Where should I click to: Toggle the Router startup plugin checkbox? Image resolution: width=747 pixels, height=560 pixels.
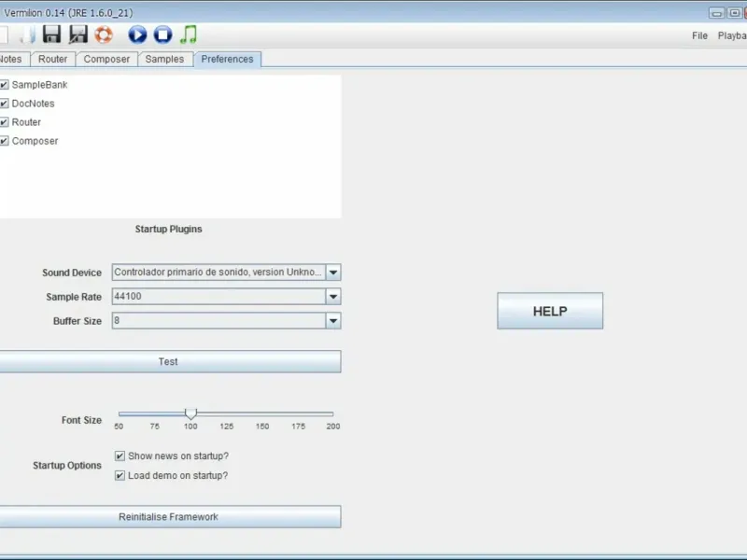point(5,122)
